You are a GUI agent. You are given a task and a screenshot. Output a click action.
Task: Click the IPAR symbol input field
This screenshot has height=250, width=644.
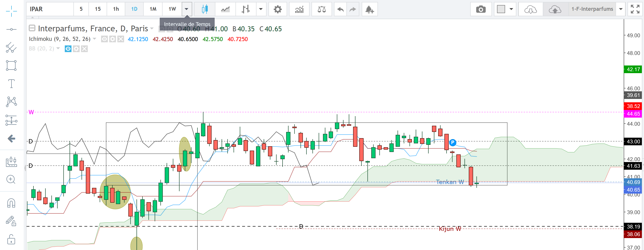click(50, 9)
